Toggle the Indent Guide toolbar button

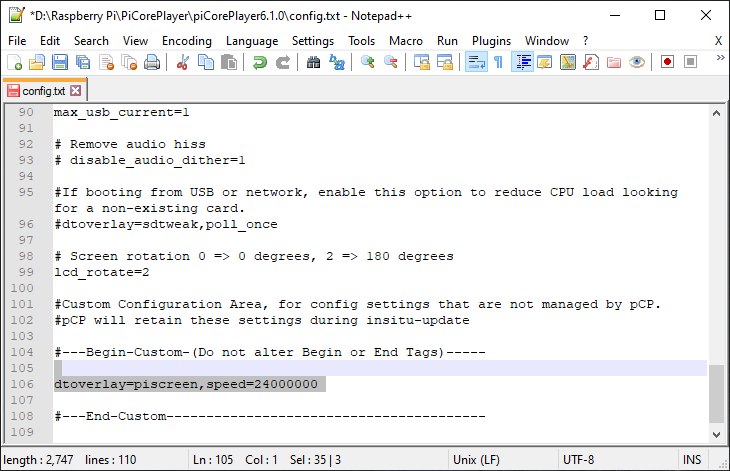[522, 62]
